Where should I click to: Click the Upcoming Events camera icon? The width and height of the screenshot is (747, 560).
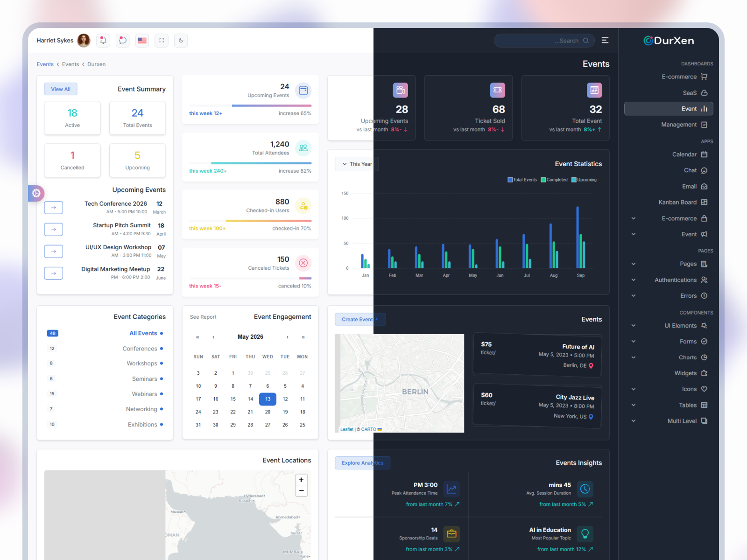coord(401,90)
